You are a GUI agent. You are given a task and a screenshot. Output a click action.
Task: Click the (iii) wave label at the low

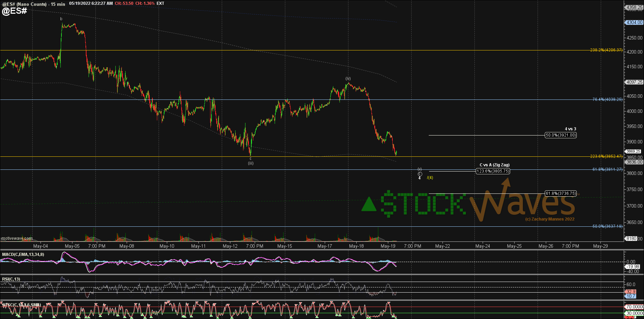[x=251, y=163]
